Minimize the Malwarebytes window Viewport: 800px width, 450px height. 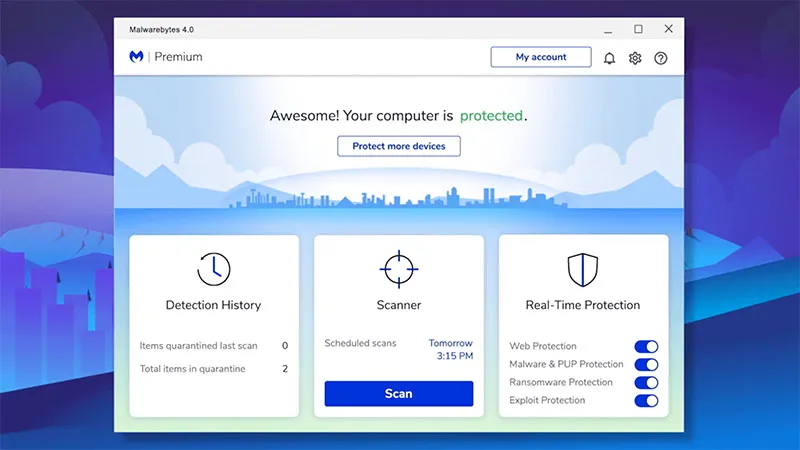[x=608, y=30]
